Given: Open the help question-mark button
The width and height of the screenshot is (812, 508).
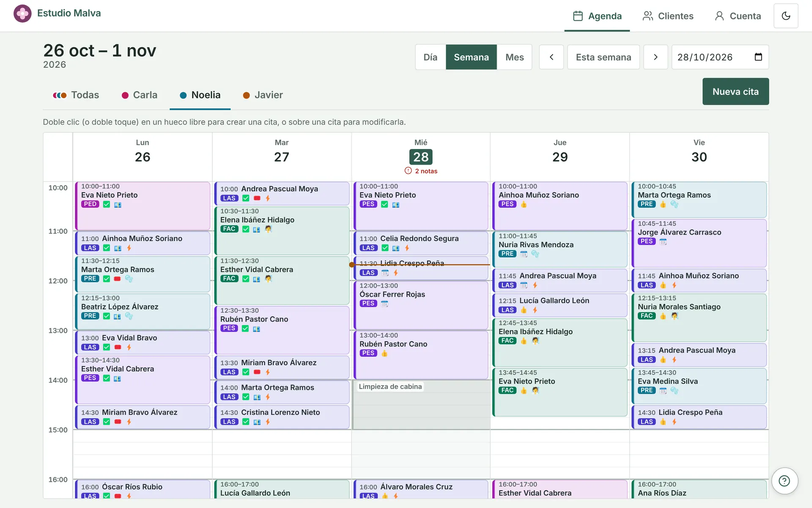Looking at the screenshot, I should pos(785,481).
